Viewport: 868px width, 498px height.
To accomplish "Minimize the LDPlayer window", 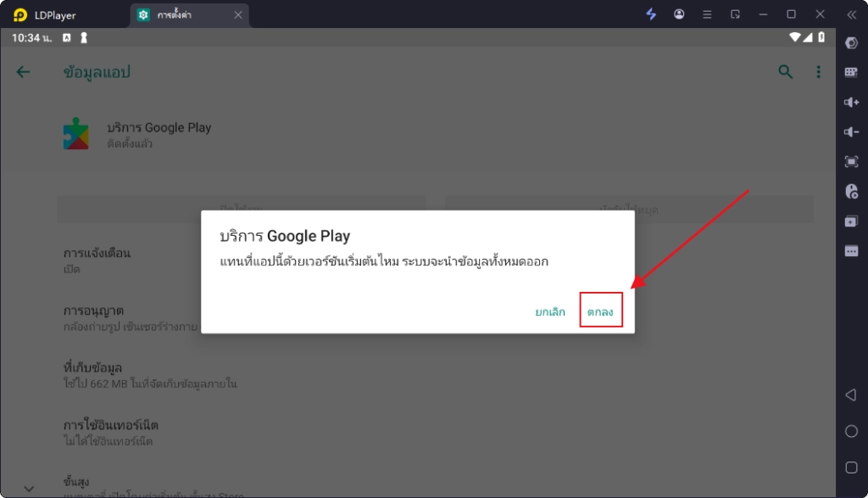I will click(x=764, y=14).
